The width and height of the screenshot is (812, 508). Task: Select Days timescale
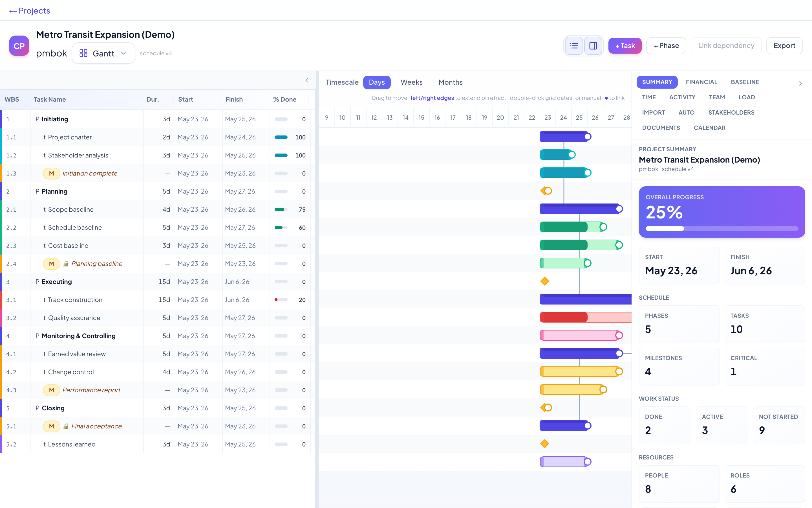click(x=376, y=82)
